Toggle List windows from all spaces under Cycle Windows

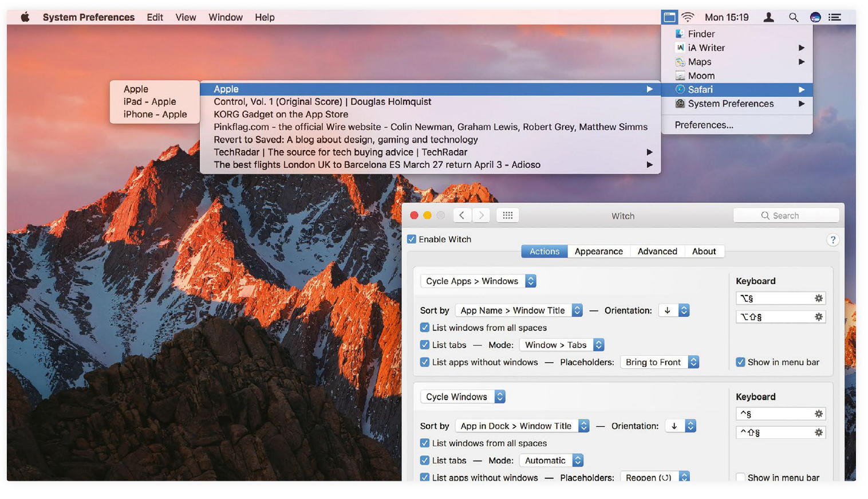click(x=425, y=443)
